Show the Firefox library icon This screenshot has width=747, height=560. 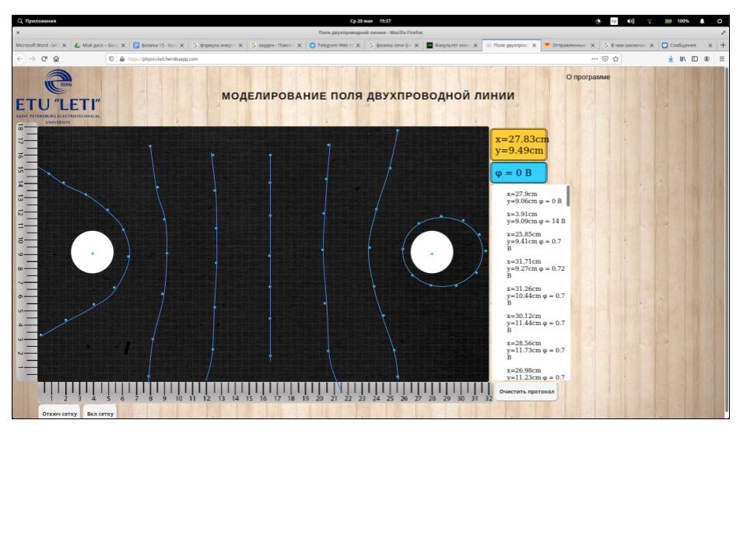[x=682, y=58]
